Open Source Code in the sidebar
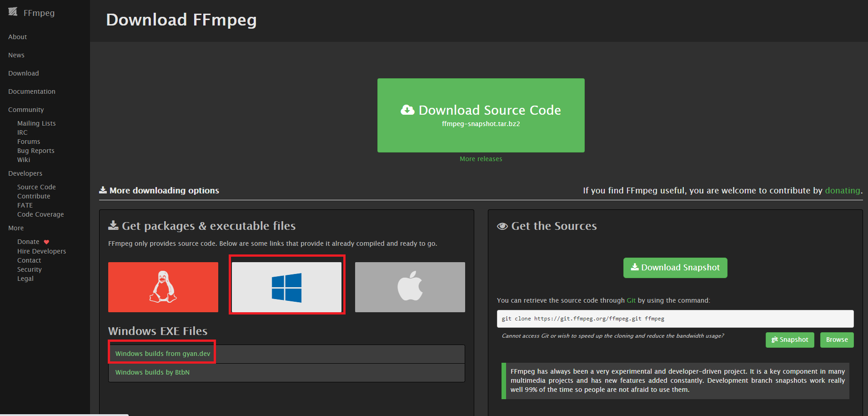The width and height of the screenshot is (868, 416). 36,187
